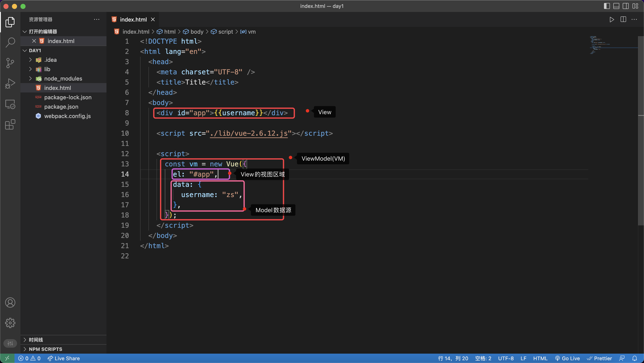Open the Remote Explorer view
Image resolution: width=644 pixels, height=363 pixels.
(10, 104)
